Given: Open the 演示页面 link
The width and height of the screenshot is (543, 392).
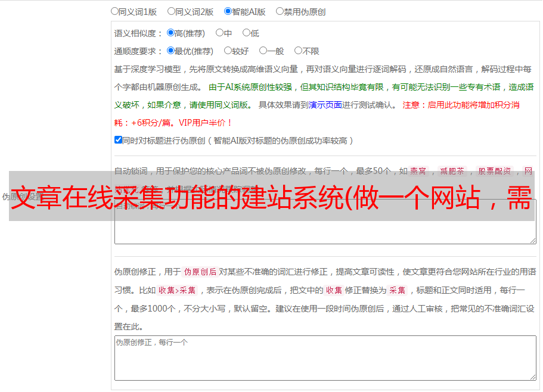Looking at the screenshot, I should click(325, 105).
